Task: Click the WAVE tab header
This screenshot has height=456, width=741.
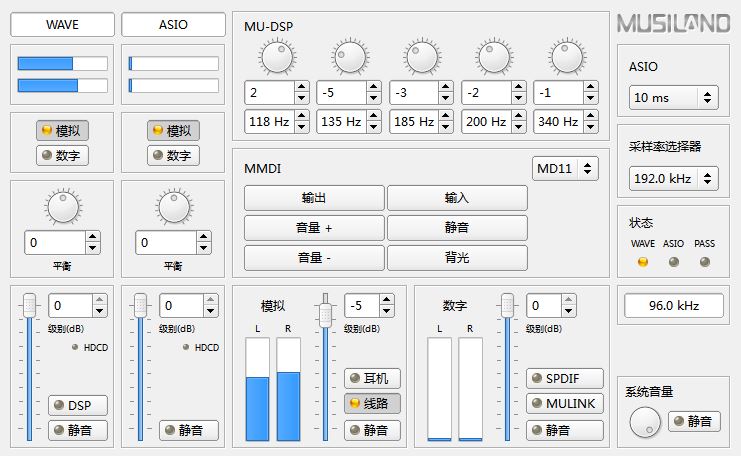Action: pos(62,24)
